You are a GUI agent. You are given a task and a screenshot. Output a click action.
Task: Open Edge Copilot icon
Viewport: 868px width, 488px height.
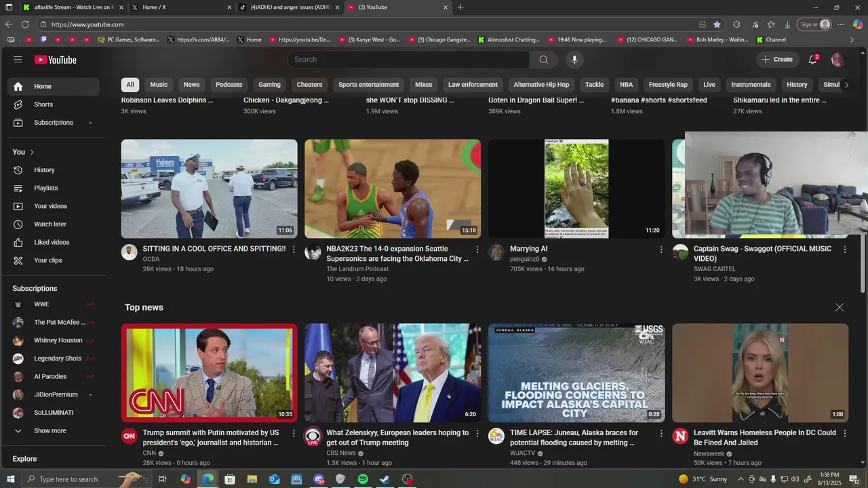click(x=858, y=24)
